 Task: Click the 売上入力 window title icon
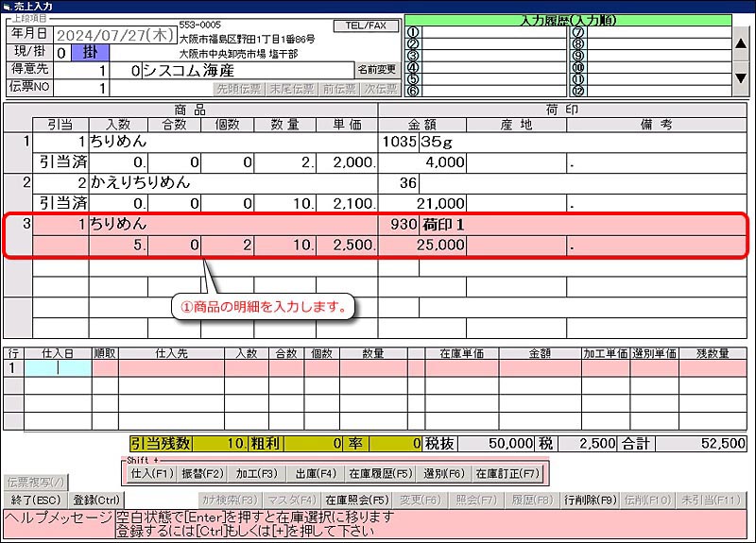tap(7, 7)
